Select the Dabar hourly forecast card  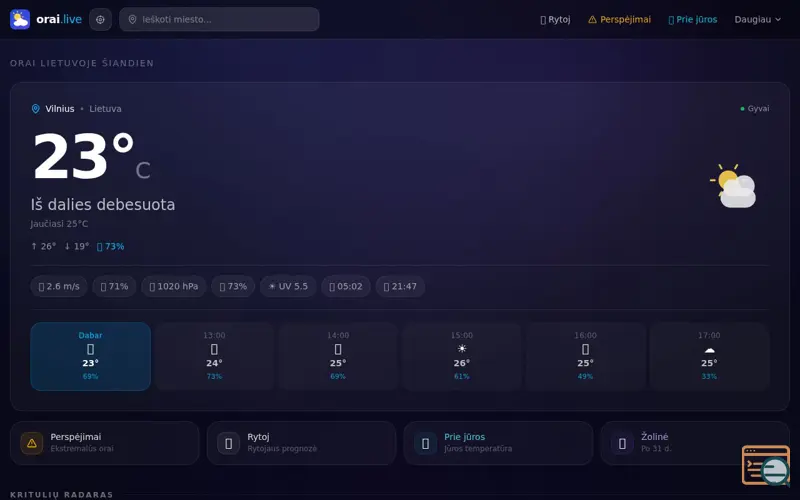pyautogui.click(x=91, y=356)
